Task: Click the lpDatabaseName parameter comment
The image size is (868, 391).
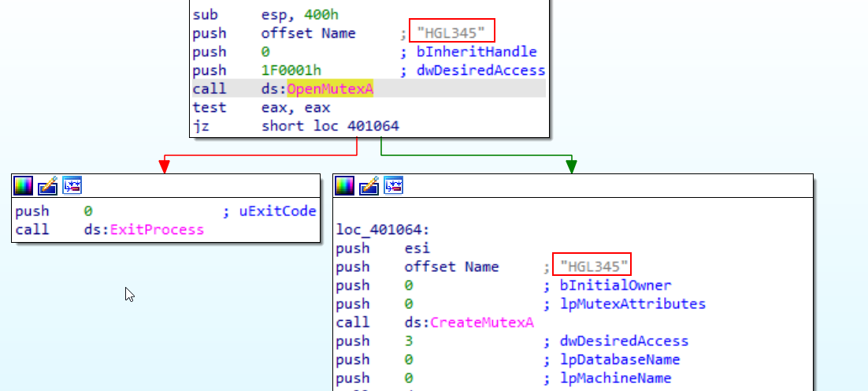Action: 612,359
